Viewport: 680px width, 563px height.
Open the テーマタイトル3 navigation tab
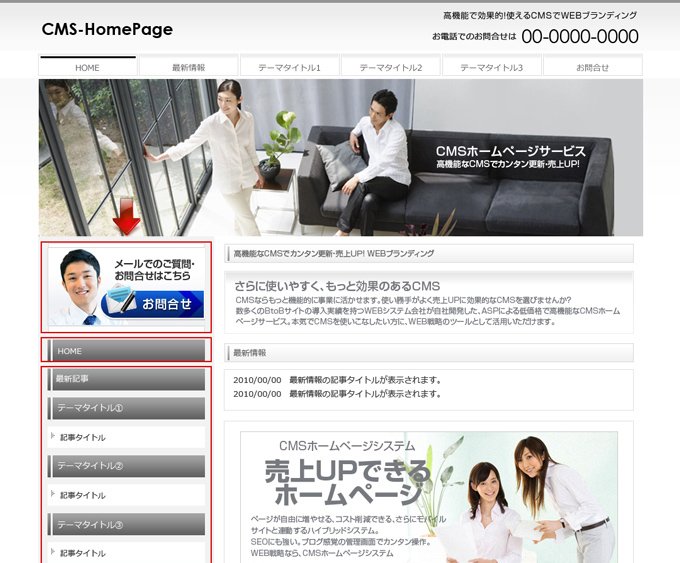(x=492, y=67)
